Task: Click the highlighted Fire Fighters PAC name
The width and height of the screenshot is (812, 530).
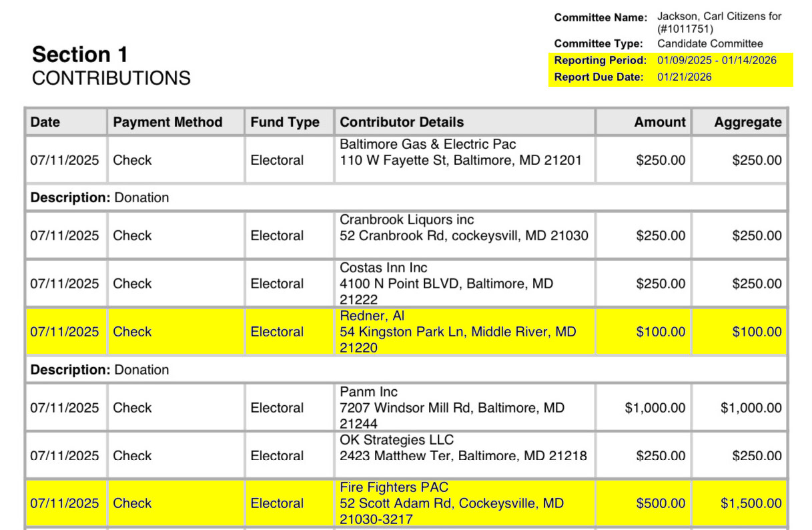Action: (x=394, y=487)
